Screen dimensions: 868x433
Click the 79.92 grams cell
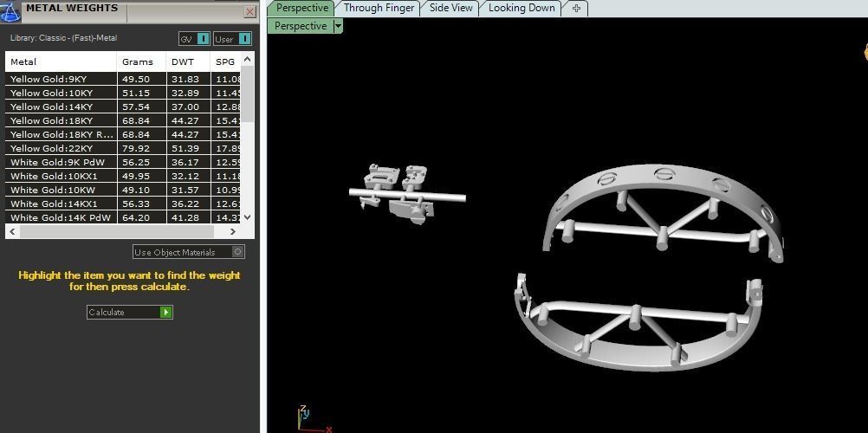click(x=142, y=148)
